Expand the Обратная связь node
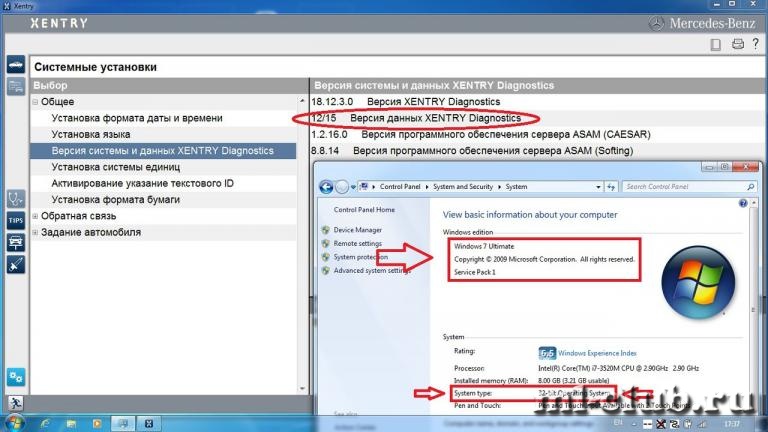768x432 pixels. (35, 216)
